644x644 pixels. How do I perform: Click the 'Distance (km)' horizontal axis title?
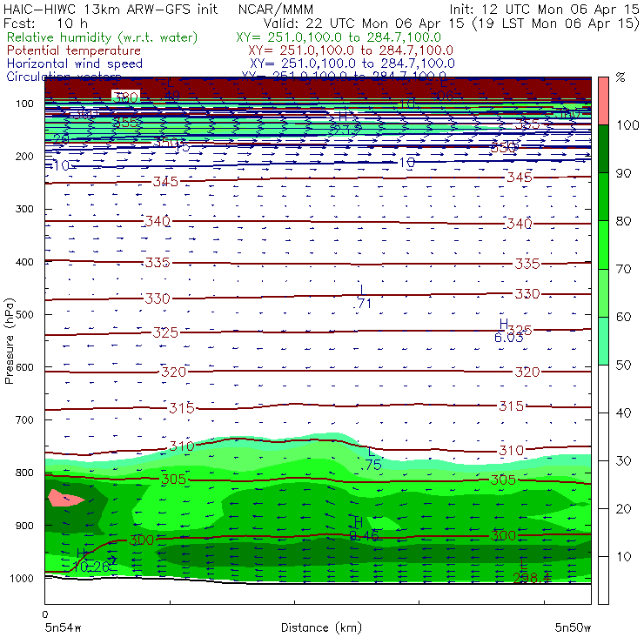321,627
